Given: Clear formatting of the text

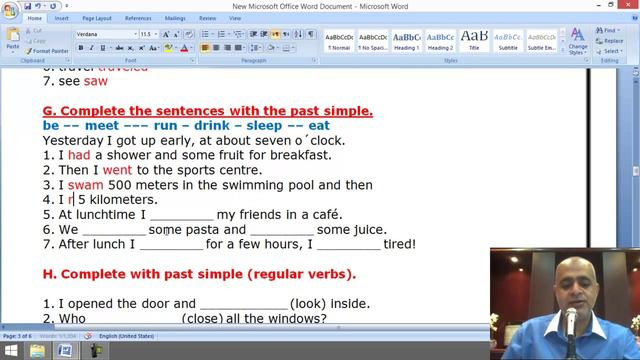Looking at the screenshot, I should (188, 34).
